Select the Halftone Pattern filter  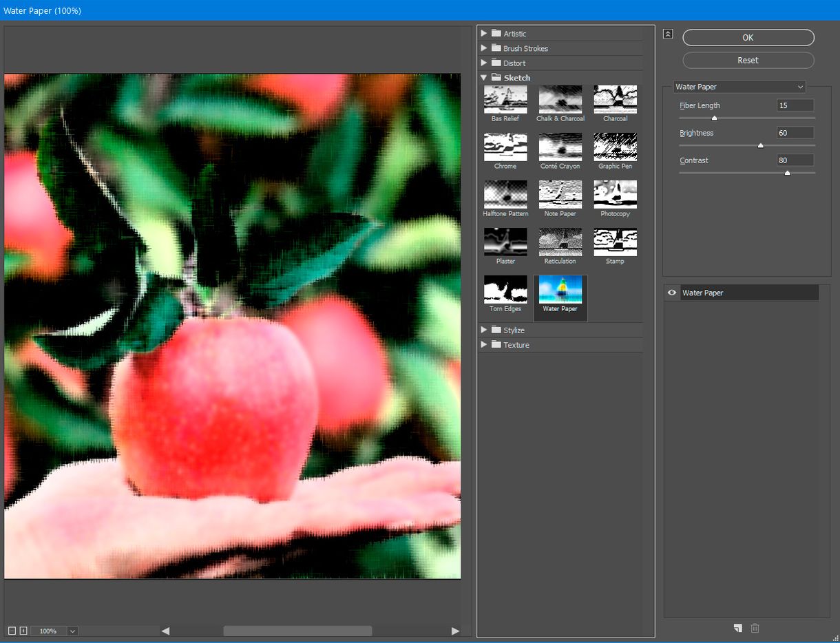505,193
